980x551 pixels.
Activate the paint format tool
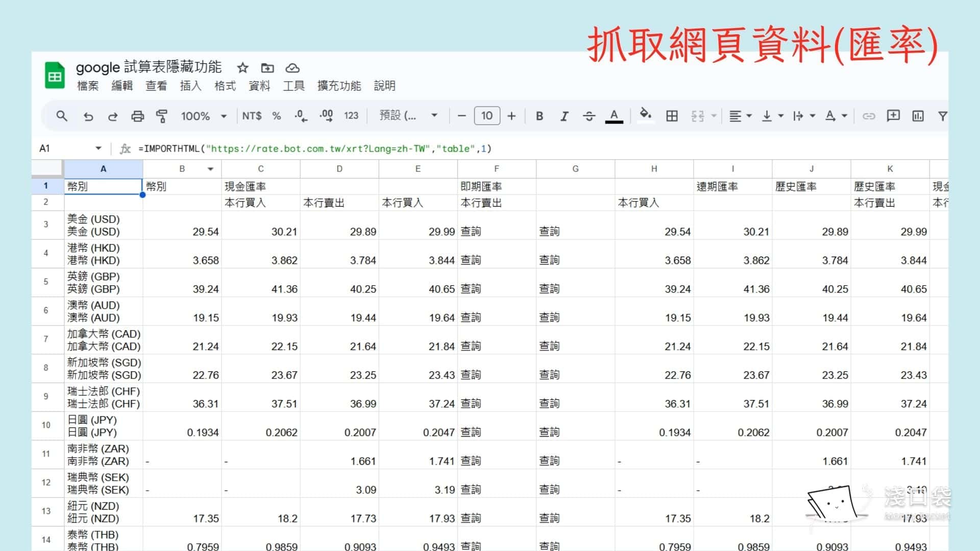click(162, 116)
